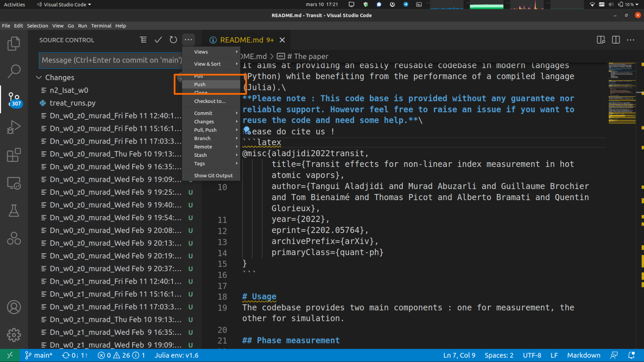Expand the Tags submenu
644x362 pixels.
[211, 164]
